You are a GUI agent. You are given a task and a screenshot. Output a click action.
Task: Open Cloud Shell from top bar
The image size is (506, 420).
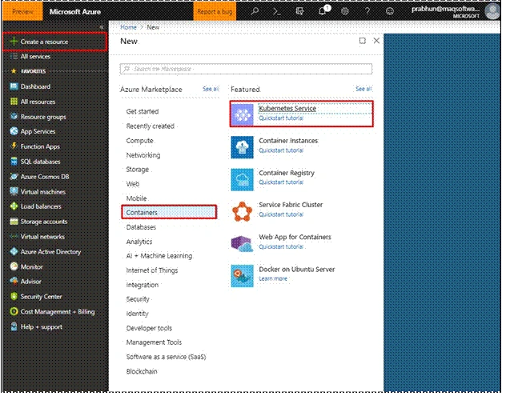pyautogui.click(x=276, y=11)
